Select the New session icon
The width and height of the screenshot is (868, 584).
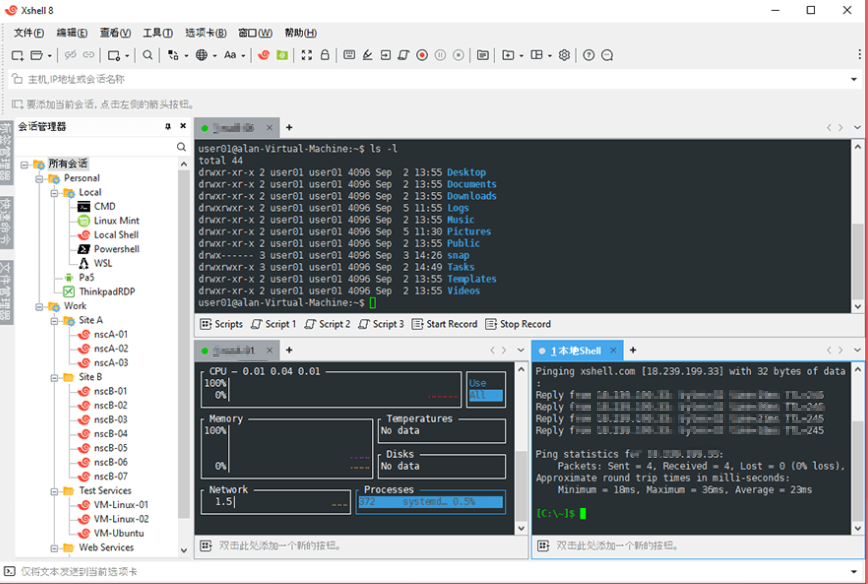click(16, 55)
